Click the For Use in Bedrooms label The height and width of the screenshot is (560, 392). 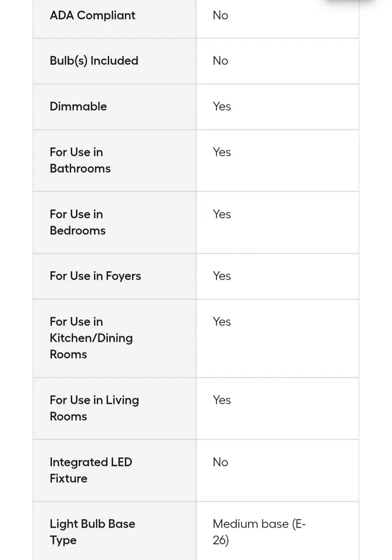click(78, 222)
